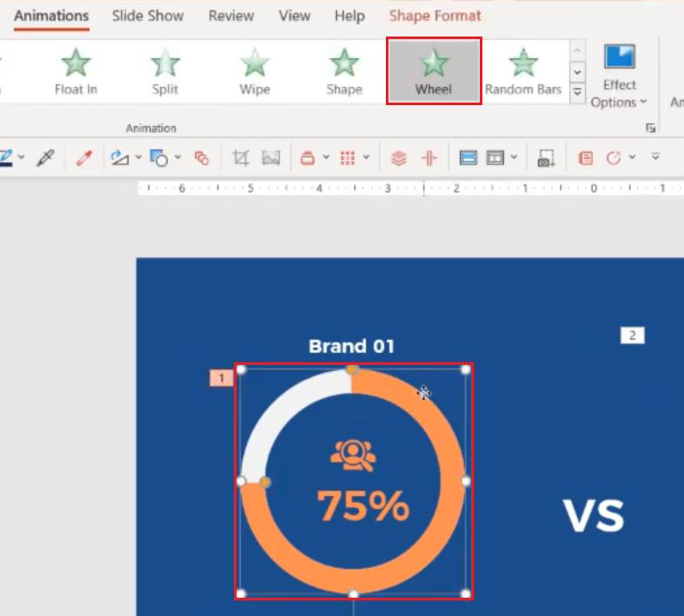
Task: Select the 'Brand 01' title text
Action: [352, 347]
